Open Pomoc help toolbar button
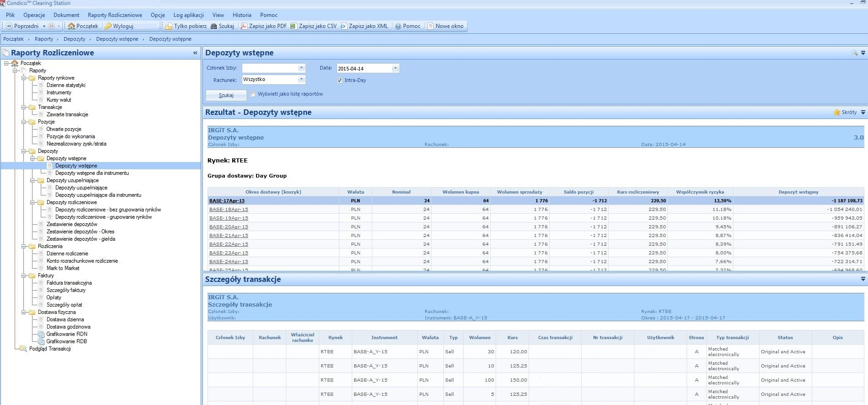 (x=408, y=26)
